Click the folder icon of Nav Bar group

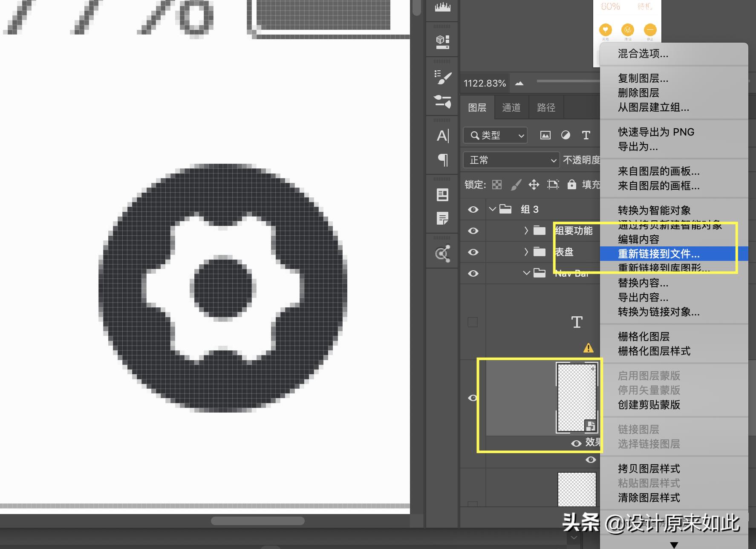(x=540, y=273)
